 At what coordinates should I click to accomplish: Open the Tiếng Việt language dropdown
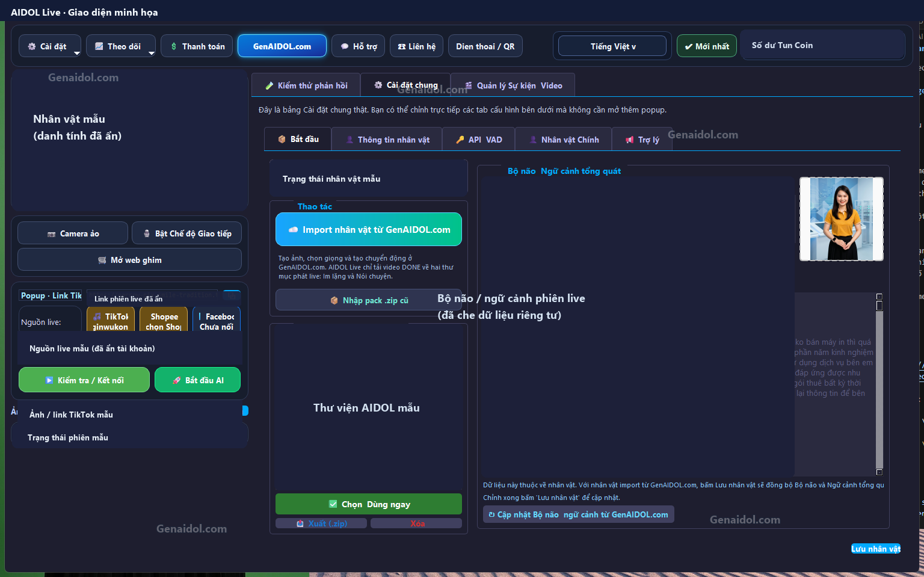pos(612,46)
